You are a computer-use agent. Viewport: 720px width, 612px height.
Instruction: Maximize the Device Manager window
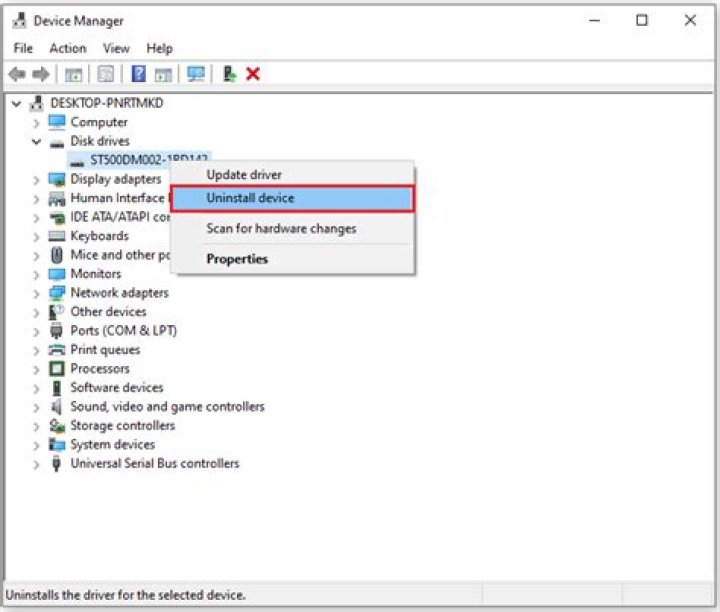(642, 20)
